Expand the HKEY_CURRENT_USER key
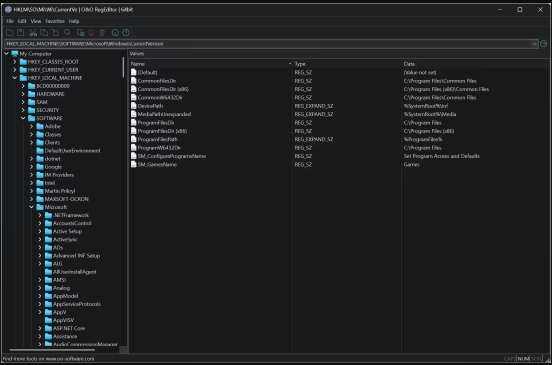Viewport: 552px width, 365px height. pos(15,70)
